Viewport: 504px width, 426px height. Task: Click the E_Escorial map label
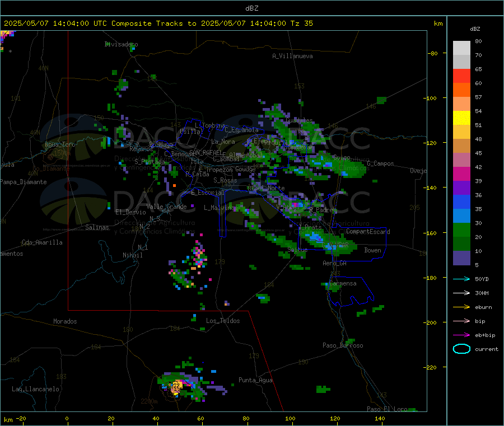(x=208, y=193)
